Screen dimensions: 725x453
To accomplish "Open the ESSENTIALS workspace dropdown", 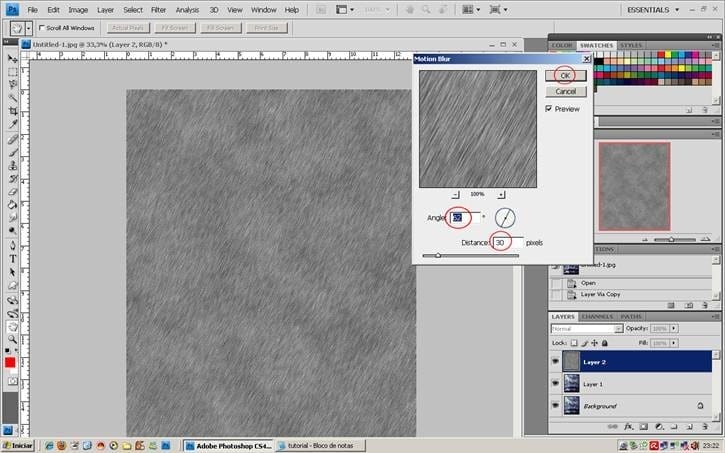I will pos(653,10).
